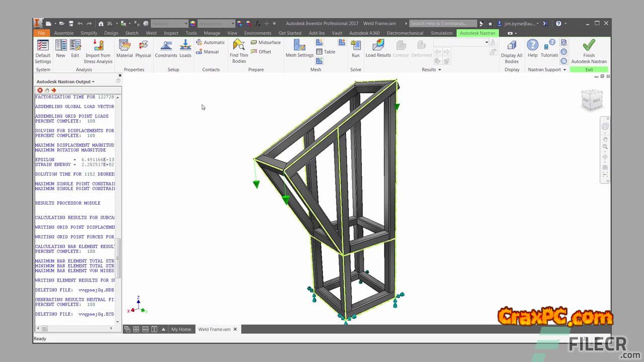Switch to the Simulation ribbon tab

441,33
